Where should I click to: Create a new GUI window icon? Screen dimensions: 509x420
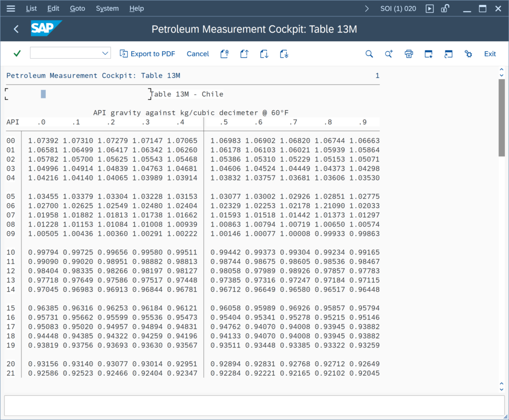pos(428,54)
